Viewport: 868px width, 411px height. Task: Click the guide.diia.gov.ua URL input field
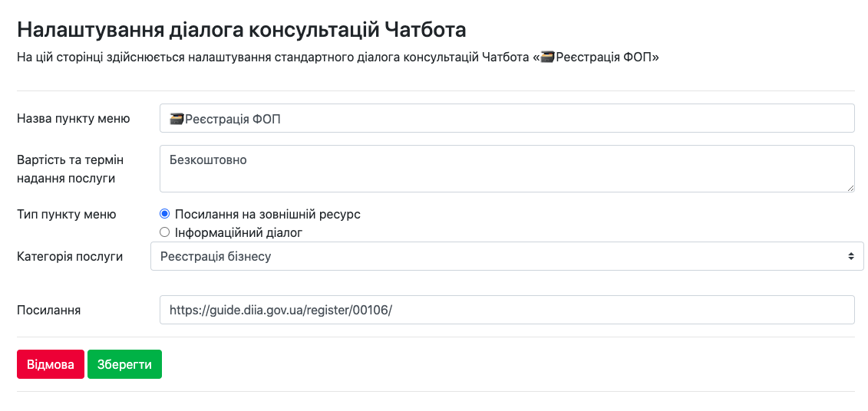(x=507, y=311)
